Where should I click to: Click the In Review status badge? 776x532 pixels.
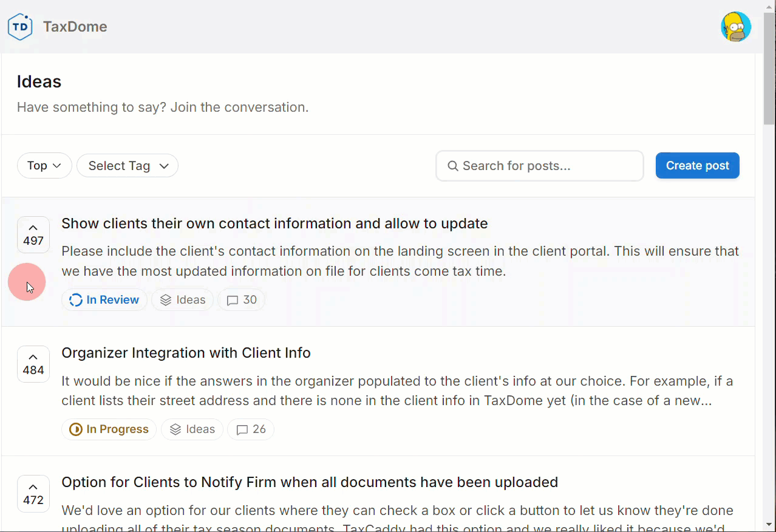[104, 300]
